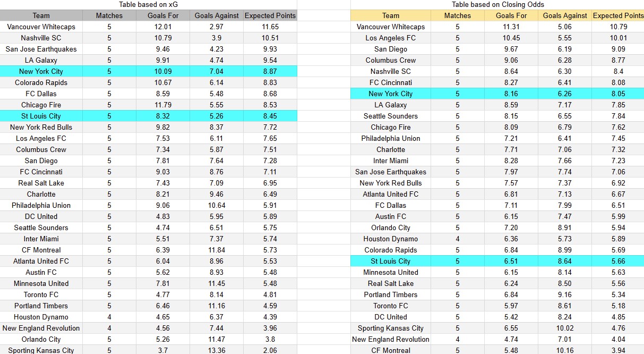
Task: Select Sporting Kansas City's Goals Against value 13.36
Action: [216, 350]
